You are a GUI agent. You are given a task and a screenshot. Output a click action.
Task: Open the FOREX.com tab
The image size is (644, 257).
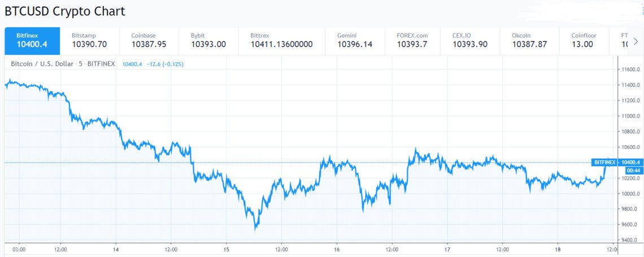pos(414,40)
